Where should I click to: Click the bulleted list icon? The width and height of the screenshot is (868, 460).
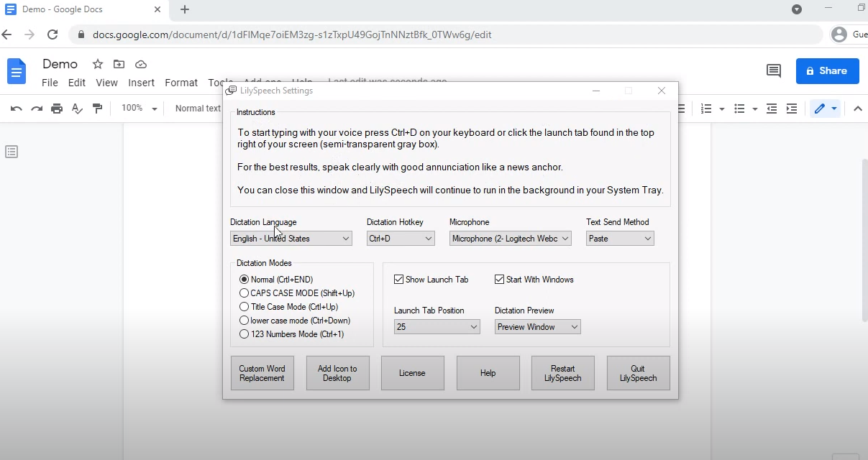pos(739,109)
